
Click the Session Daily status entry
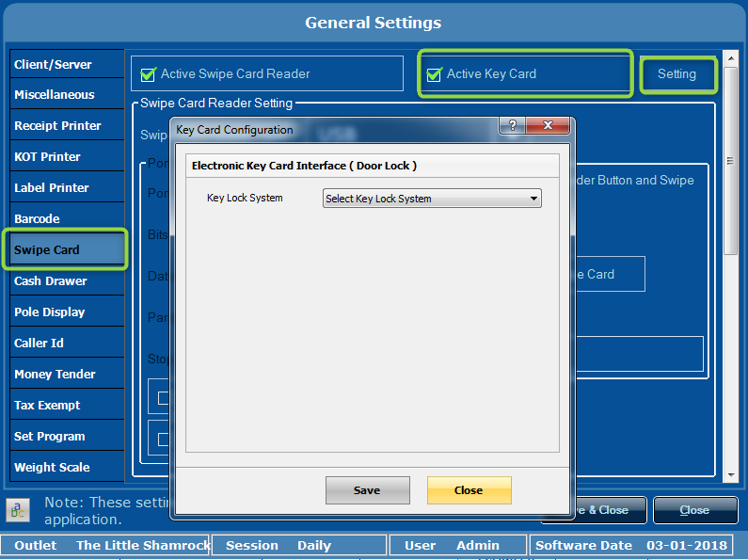point(299,545)
